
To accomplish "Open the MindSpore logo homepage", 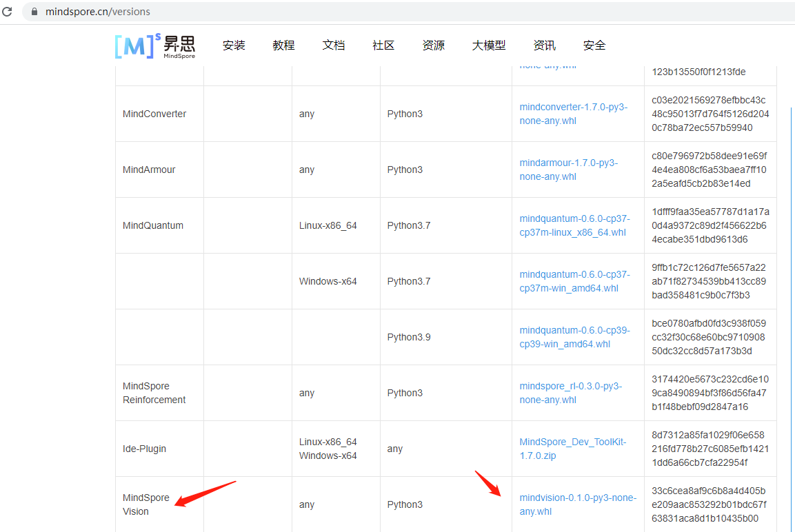I will [x=155, y=45].
